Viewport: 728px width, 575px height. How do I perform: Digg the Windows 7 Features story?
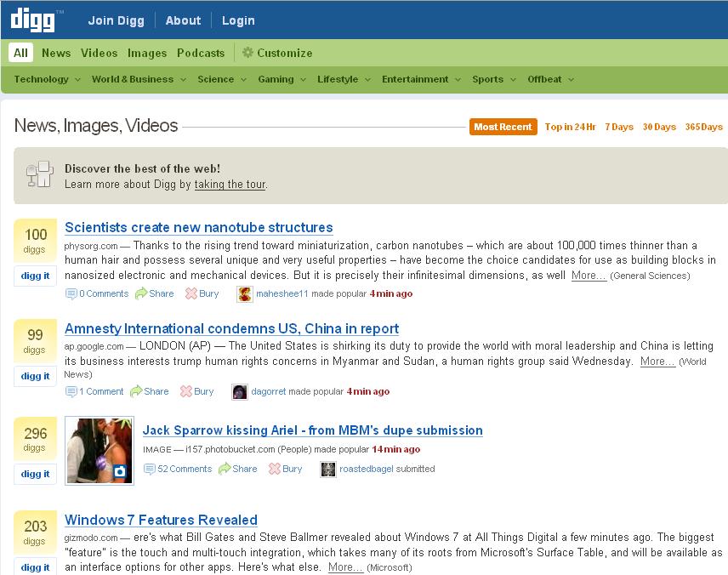[x=35, y=567]
